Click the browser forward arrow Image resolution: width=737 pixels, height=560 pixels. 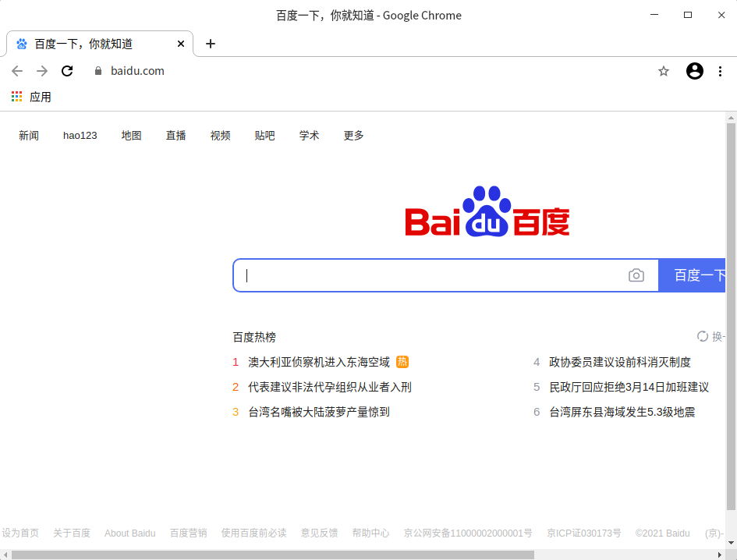click(x=42, y=71)
